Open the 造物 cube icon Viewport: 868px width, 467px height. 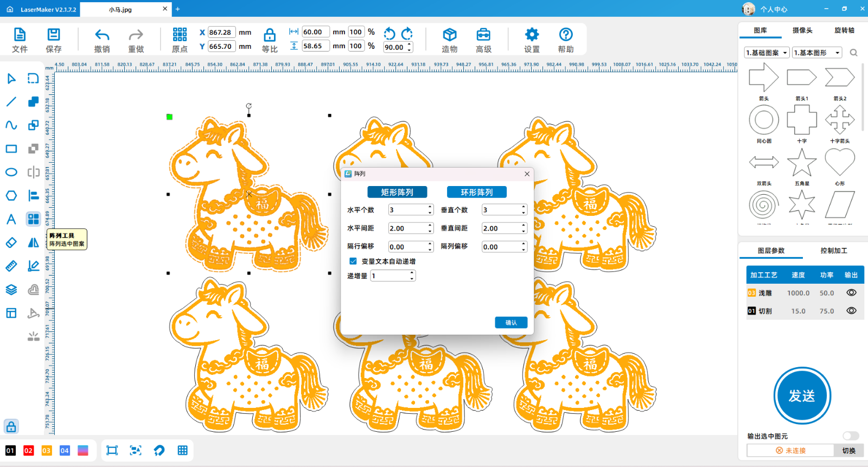449,36
